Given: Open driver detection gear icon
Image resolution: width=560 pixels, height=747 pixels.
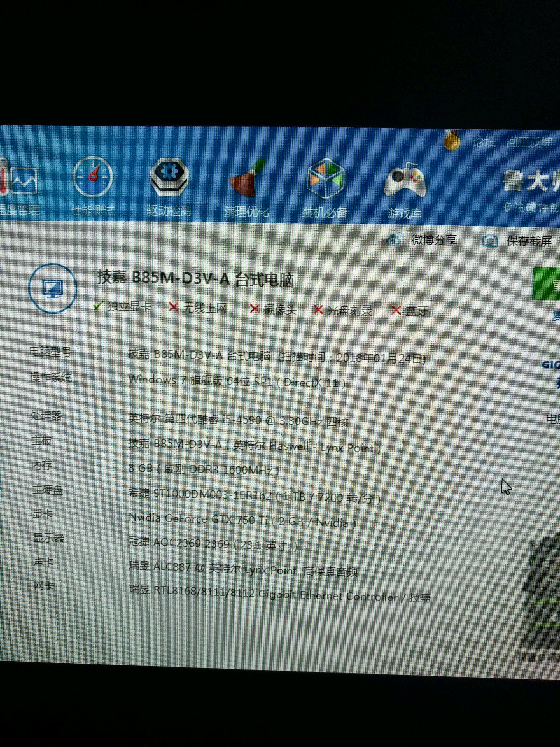Looking at the screenshot, I should [169, 177].
